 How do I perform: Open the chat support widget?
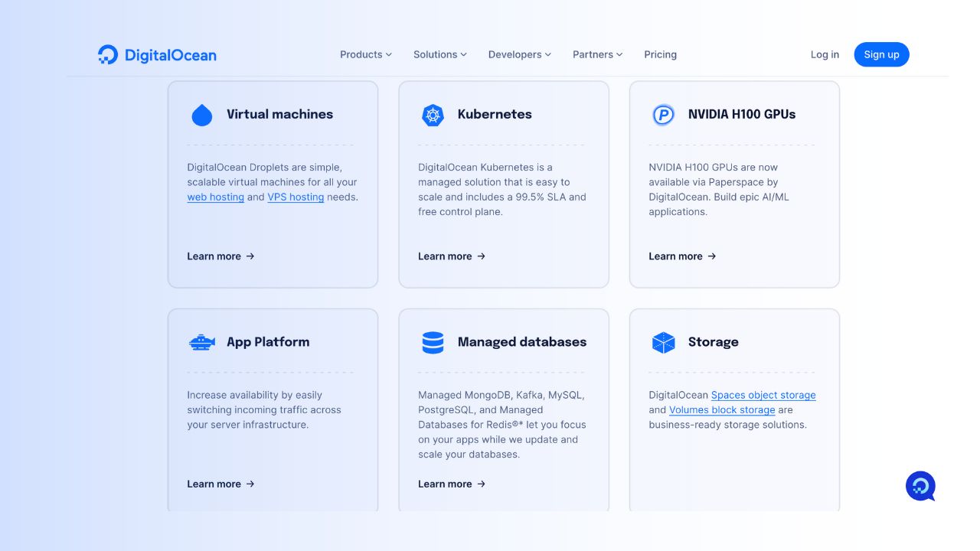click(920, 486)
